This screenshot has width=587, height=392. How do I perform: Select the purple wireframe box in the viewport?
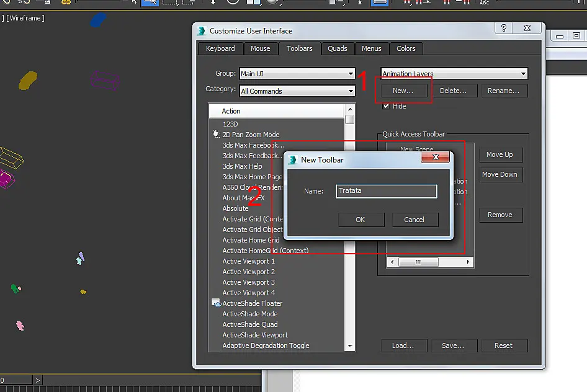pyautogui.click(x=105, y=81)
